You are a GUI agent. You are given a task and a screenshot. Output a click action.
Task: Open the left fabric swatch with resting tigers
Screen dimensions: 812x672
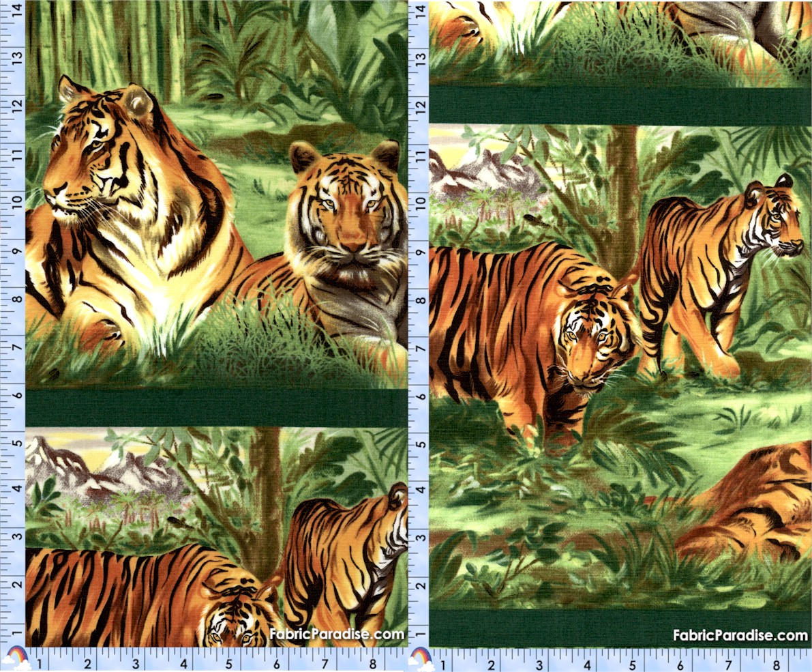216,323
